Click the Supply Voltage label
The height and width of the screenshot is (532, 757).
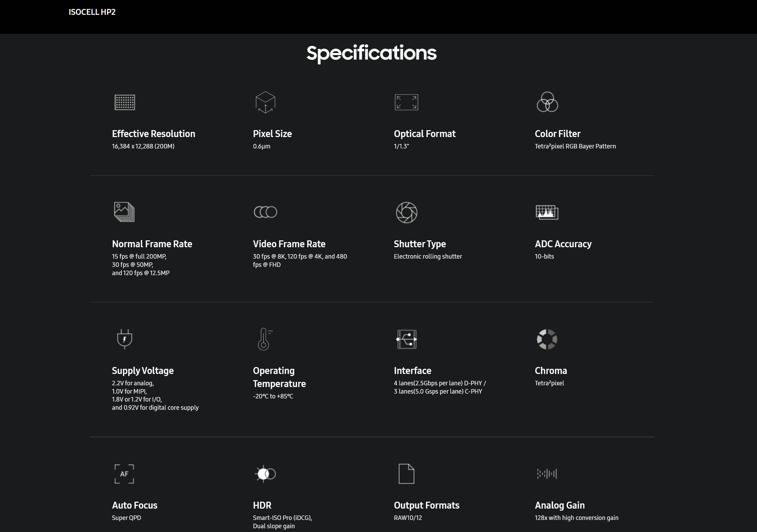pos(143,371)
